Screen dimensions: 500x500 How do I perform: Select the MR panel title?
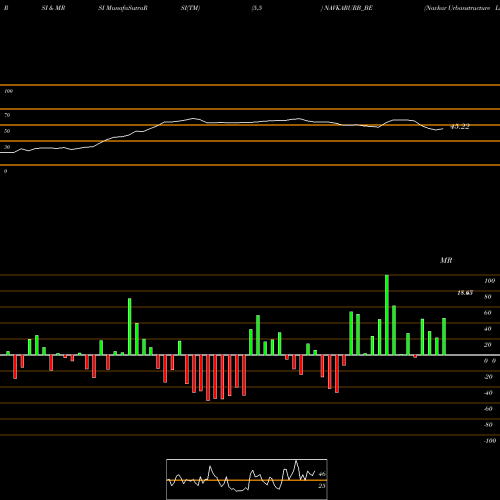click(446, 260)
